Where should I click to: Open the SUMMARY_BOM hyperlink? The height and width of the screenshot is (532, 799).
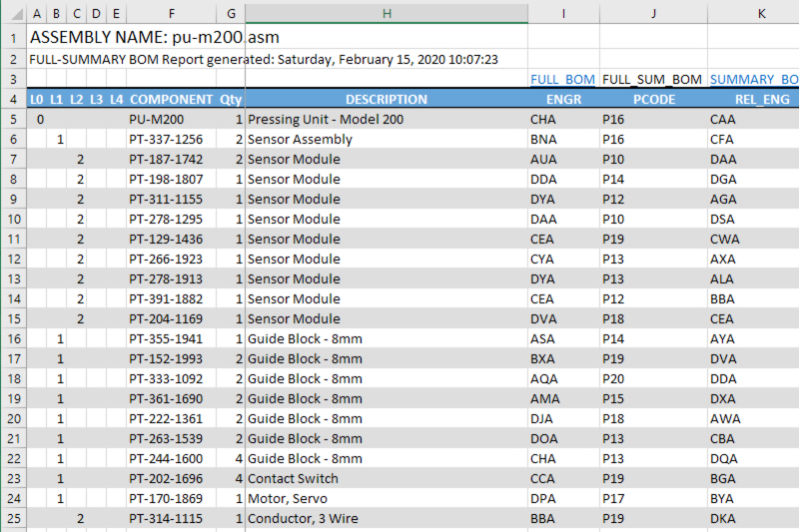[x=753, y=79]
